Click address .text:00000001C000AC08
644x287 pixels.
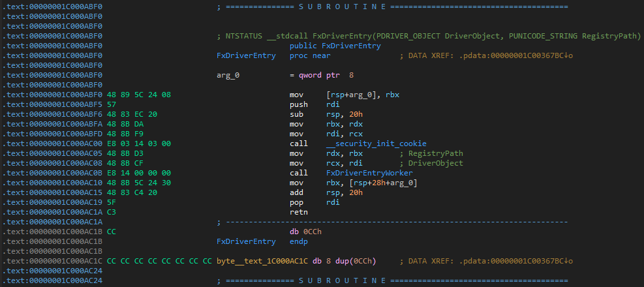click(x=52, y=163)
